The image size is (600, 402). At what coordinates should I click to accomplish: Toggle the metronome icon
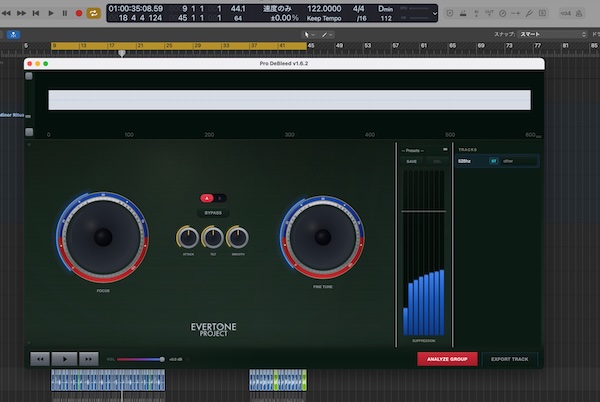coord(579,13)
